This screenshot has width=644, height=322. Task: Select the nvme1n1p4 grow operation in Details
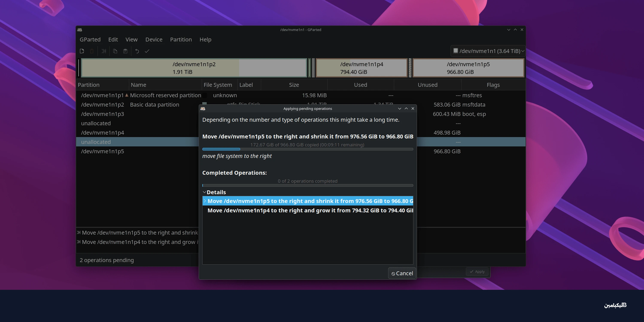click(x=307, y=210)
